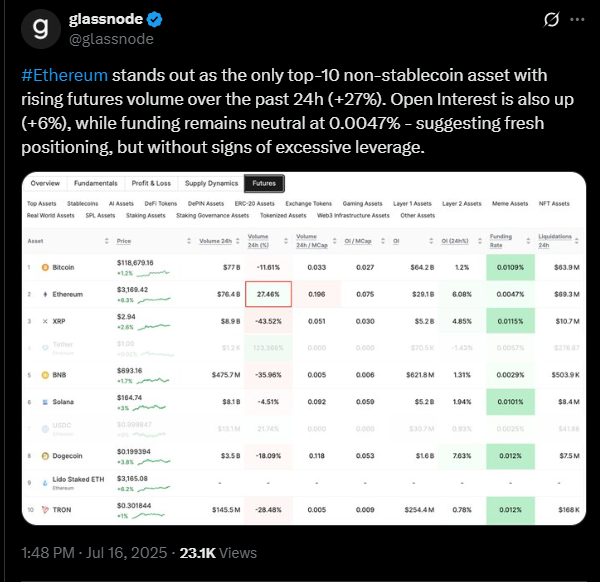600x582 pixels.
Task: Switch to the Supply Dynamics tab
Action: tap(211, 183)
